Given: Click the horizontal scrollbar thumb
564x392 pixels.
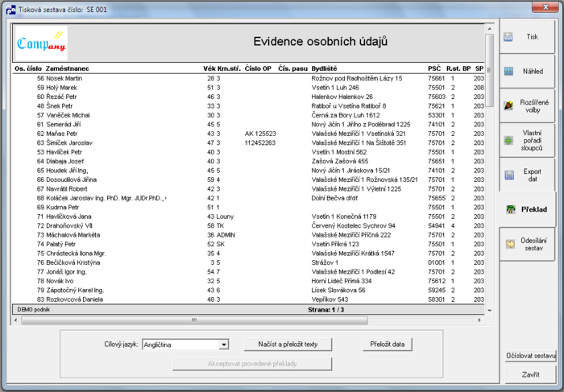Looking at the screenshot, I should (194, 320).
